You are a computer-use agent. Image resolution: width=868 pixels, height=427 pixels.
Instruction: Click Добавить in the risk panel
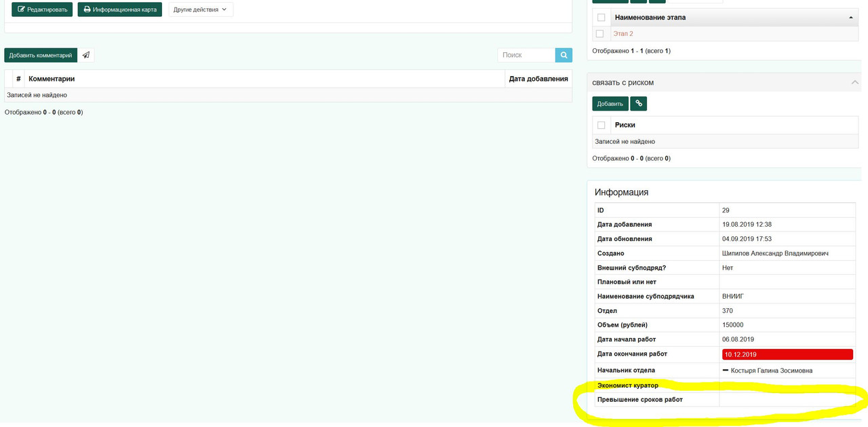click(610, 104)
